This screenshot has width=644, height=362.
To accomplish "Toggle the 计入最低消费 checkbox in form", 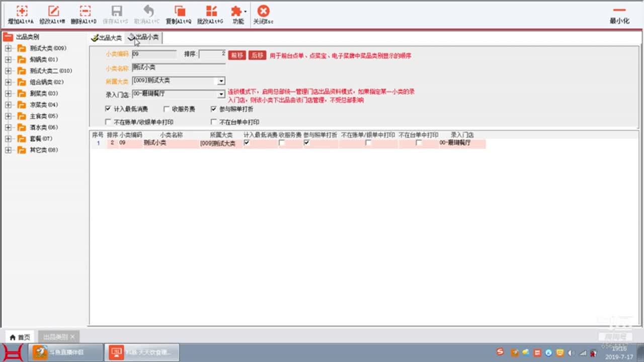I will click(108, 109).
